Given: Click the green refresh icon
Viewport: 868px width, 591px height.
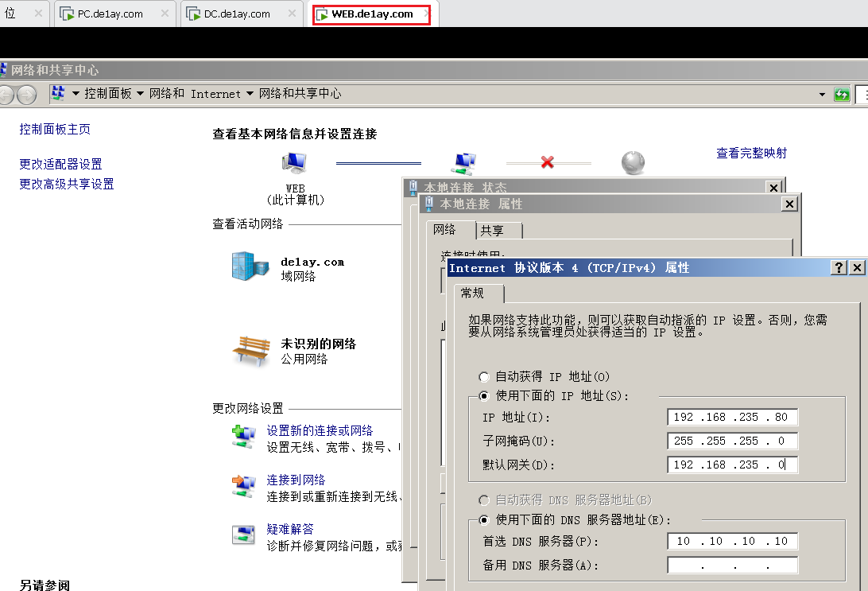Looking at the screenshot, I should pyautogui.click(x=842, y=95).
